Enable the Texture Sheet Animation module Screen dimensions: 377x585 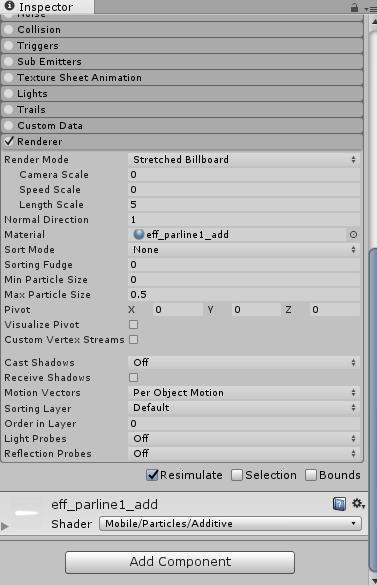pos(9,78)
